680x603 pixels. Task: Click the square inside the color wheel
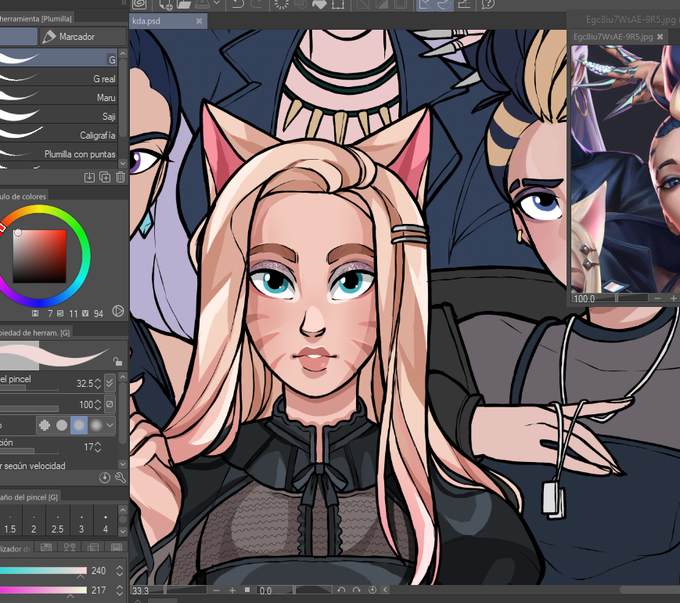coord(39,256)
